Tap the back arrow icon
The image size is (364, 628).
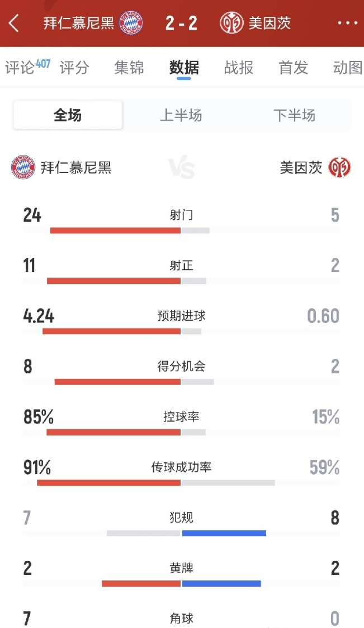14,24
